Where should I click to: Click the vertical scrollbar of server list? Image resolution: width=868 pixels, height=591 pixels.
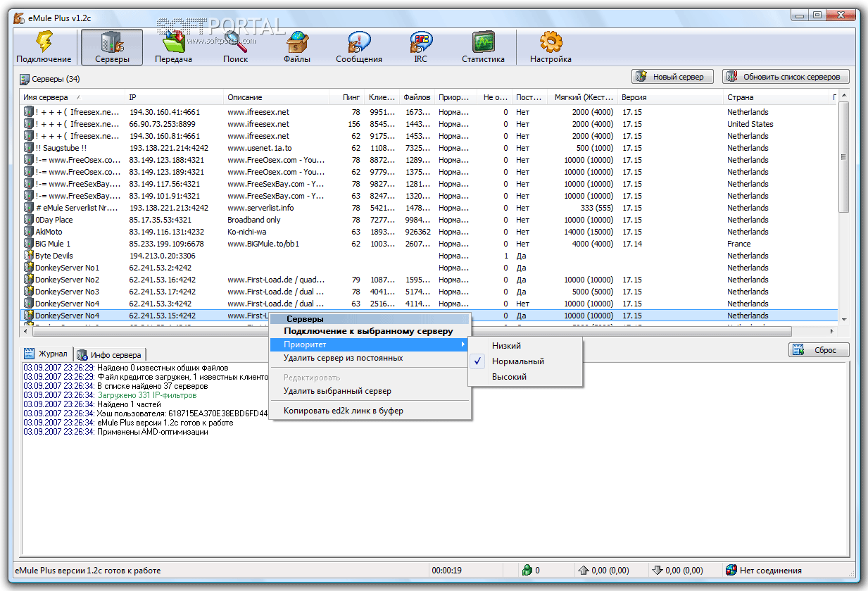point(844,157)
